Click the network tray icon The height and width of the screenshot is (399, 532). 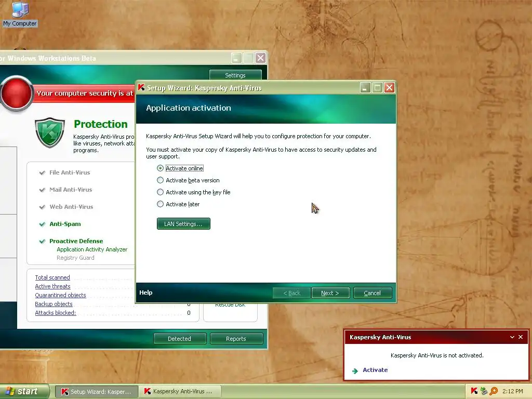pos(484,391)
